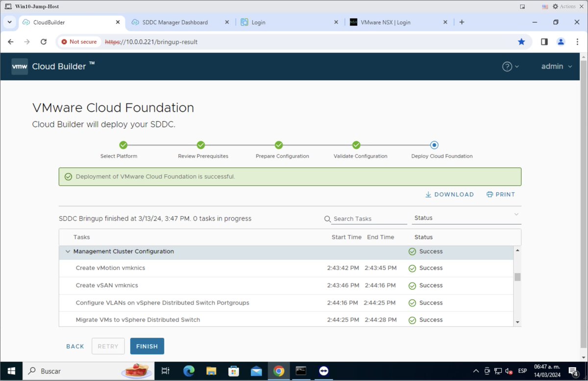
Task: Click the Review Prerequisites step checkmark
Action: coord(201,145)
